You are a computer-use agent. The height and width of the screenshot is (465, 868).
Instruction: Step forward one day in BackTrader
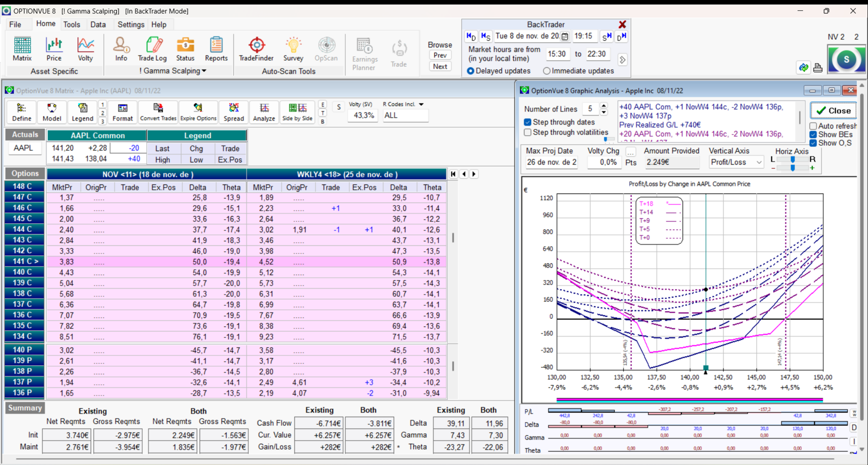coord(622,36)
